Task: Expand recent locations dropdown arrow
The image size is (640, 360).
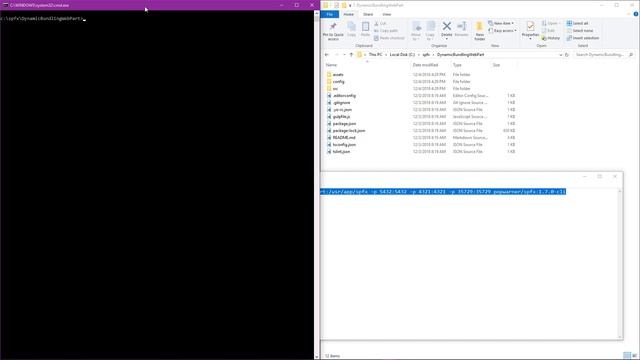Action: click(x=344, y=55)
